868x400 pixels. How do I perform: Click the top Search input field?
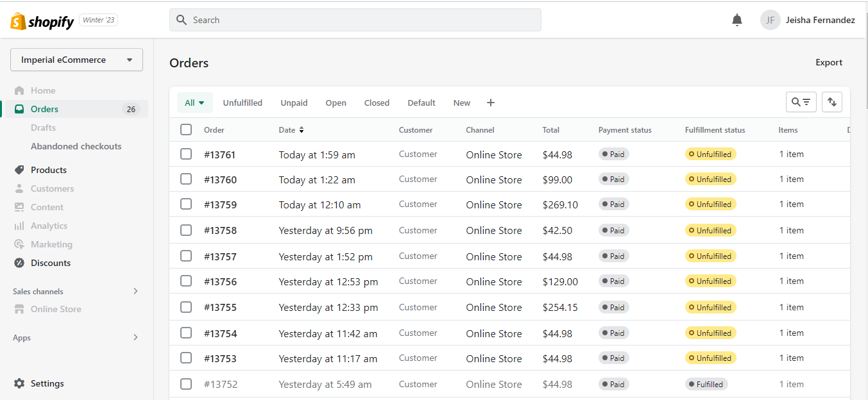pos(355,20)
